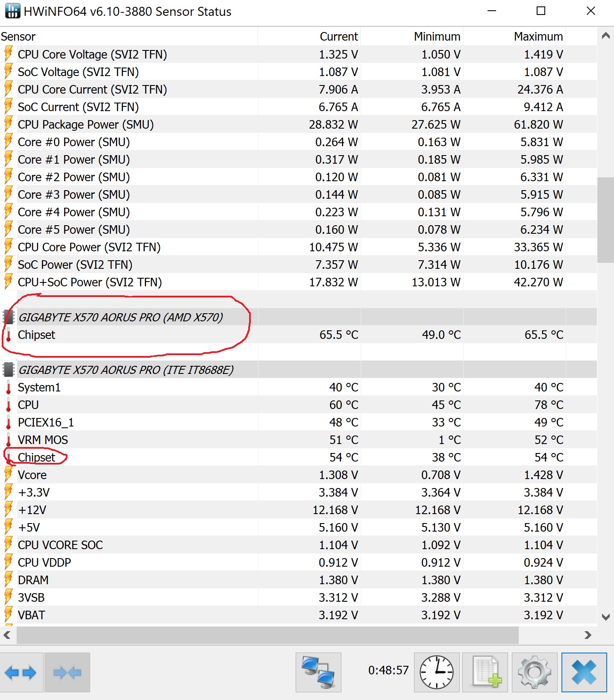Click the 49.0 °C minimum Chipset value

click(x=441, y=335)
